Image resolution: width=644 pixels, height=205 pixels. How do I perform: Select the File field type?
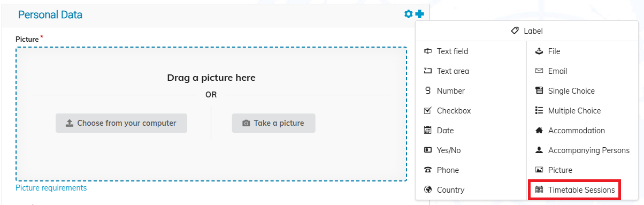(x=582, y=51)
